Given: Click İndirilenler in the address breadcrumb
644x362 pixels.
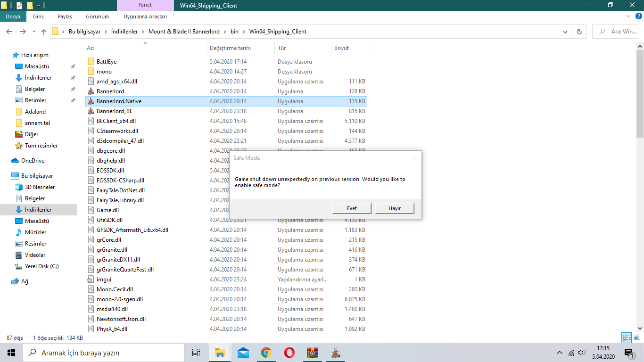Looking at the screenshot, I should tap(124, 32).
